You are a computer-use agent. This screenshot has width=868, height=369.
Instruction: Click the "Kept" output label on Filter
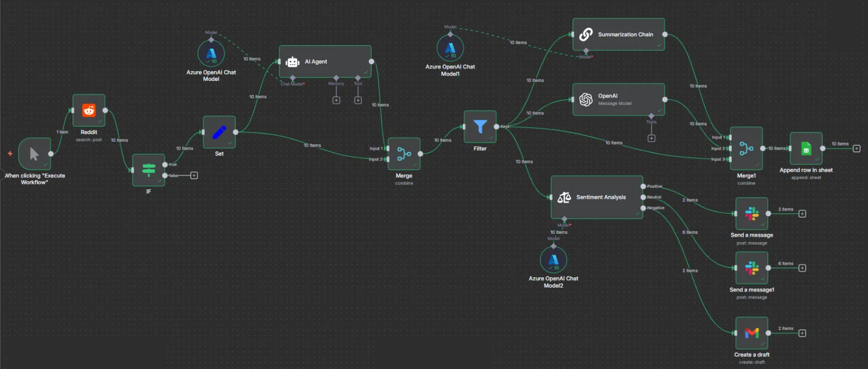point(505,126)
